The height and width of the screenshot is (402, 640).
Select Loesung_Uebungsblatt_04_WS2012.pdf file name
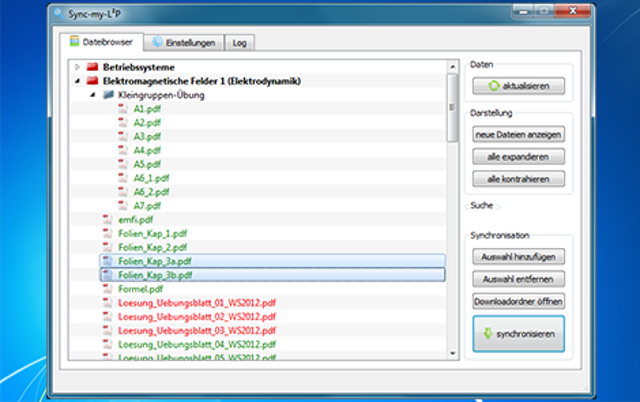tap(197, 345)
